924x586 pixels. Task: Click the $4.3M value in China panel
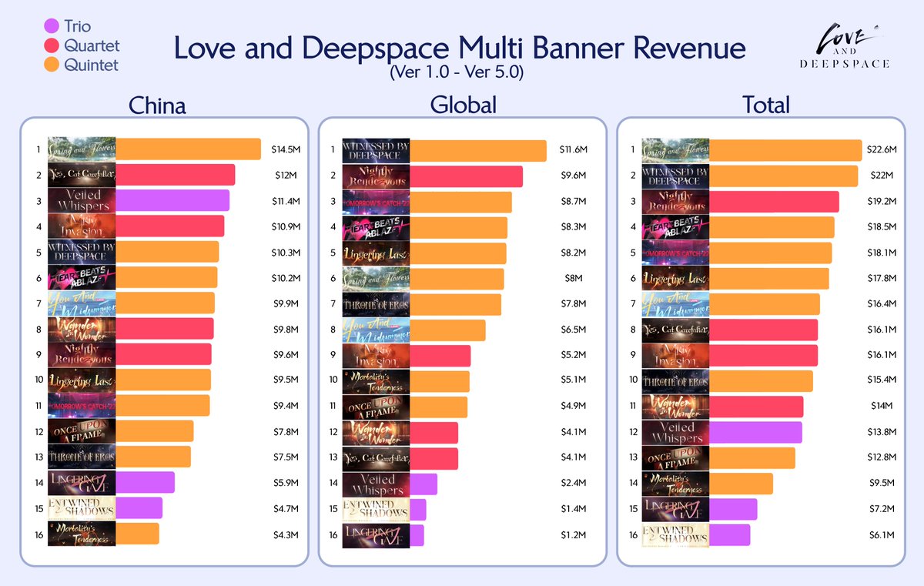coord(285,534)
